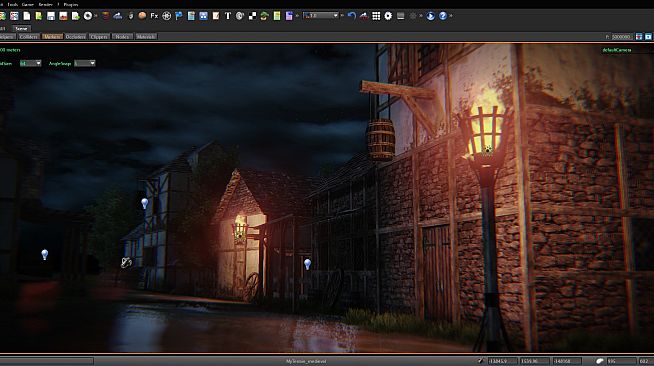Click the blue cloud terrain icon
Image resolution: width=654 pixels, height=366 pixels.
pyautogui.click(x=118, y=16)
